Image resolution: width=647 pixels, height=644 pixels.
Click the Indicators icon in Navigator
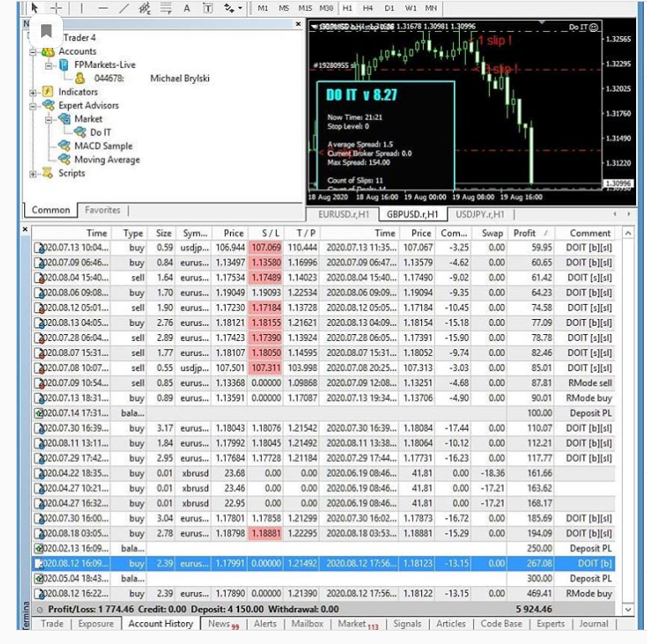click(48, 92)
